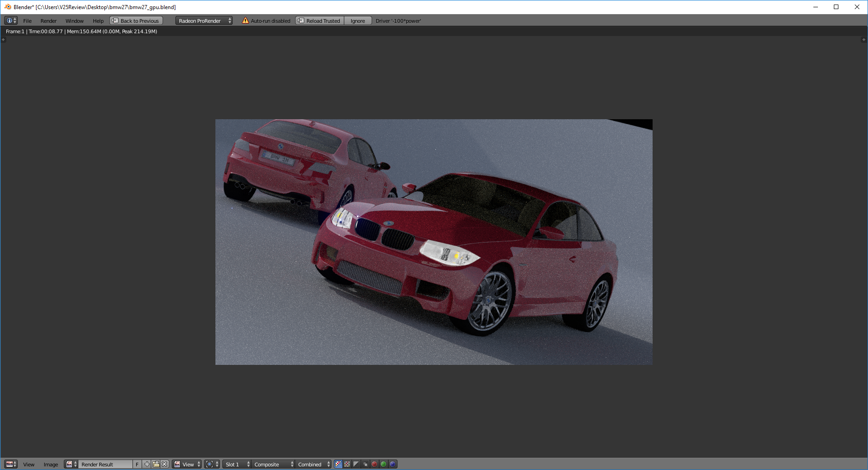Open the Info editor type selector
Screen dimensions: 868x470
11,20
